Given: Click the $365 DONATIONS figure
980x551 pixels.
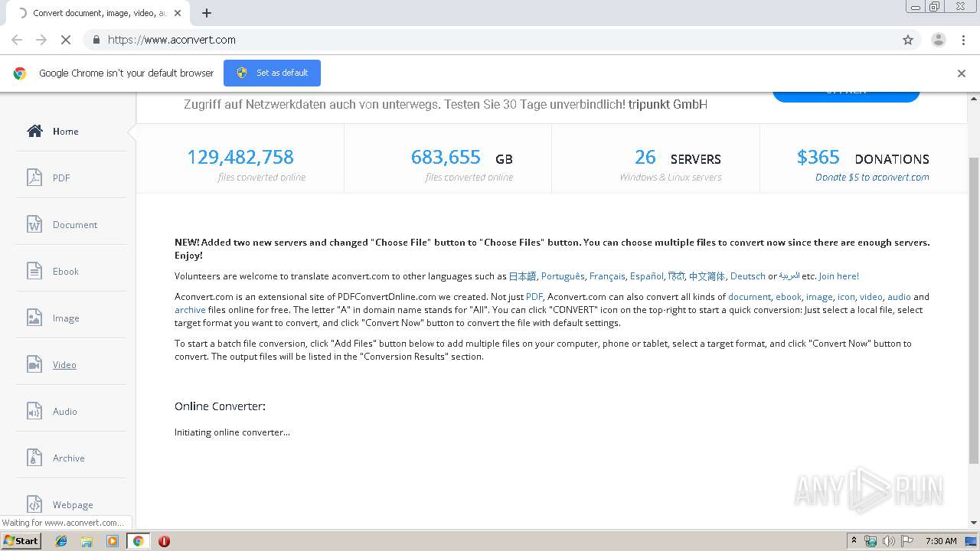Looking at the screenshot, I should (x=863, y=158).
